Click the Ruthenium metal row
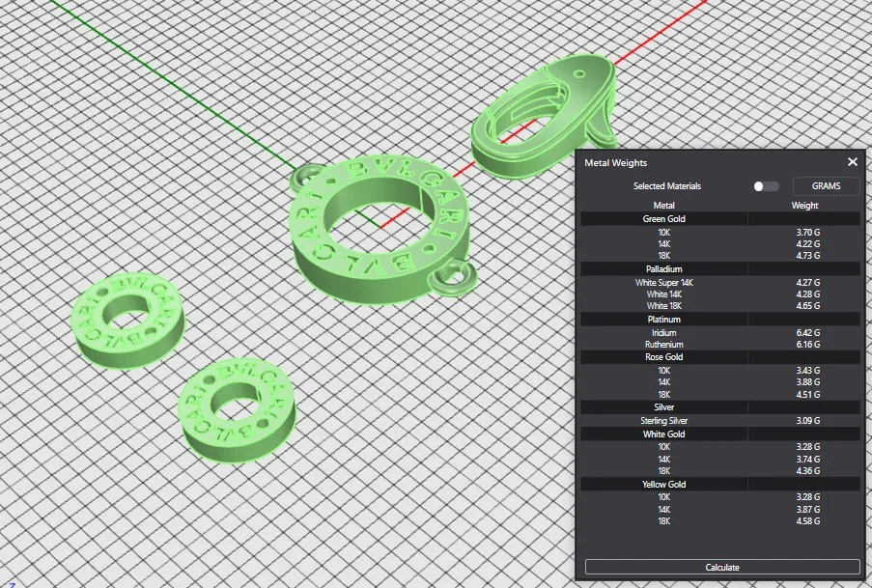 pyautogui.click(x=663, y=345)
